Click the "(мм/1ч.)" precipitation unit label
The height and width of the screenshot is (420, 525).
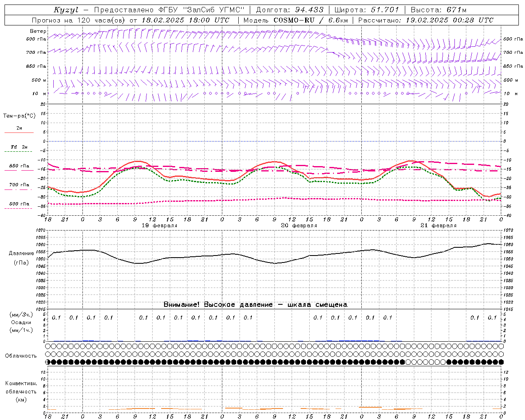coord(21,330)
